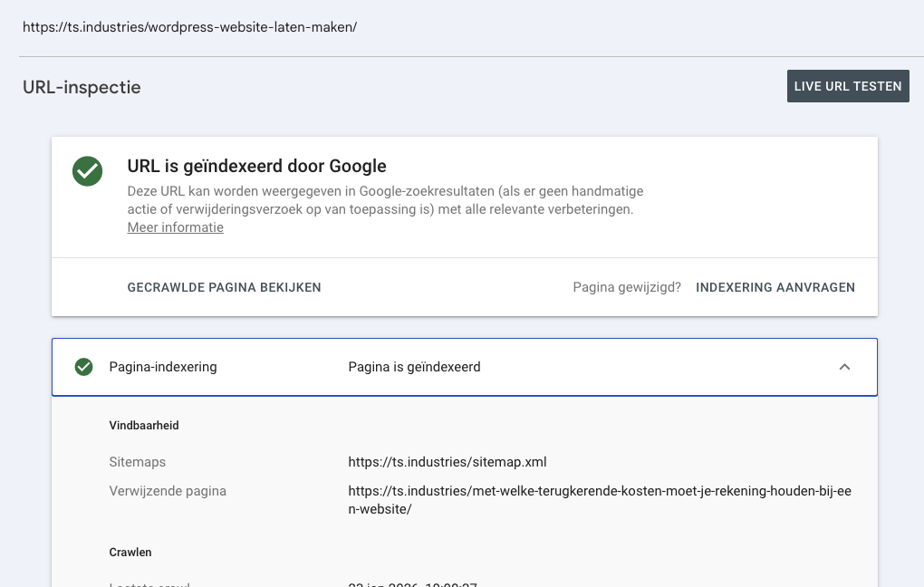Image resolution: width=924 pixels, height=587 pixels.
Task: Request indexing via INDEXERING AANVRAGEN
Action: [775, 287]
